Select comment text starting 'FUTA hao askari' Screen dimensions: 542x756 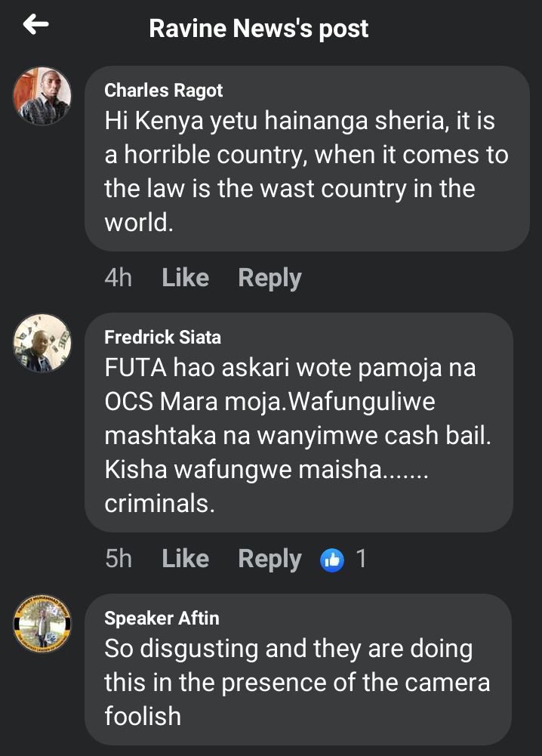click(297, 435)
